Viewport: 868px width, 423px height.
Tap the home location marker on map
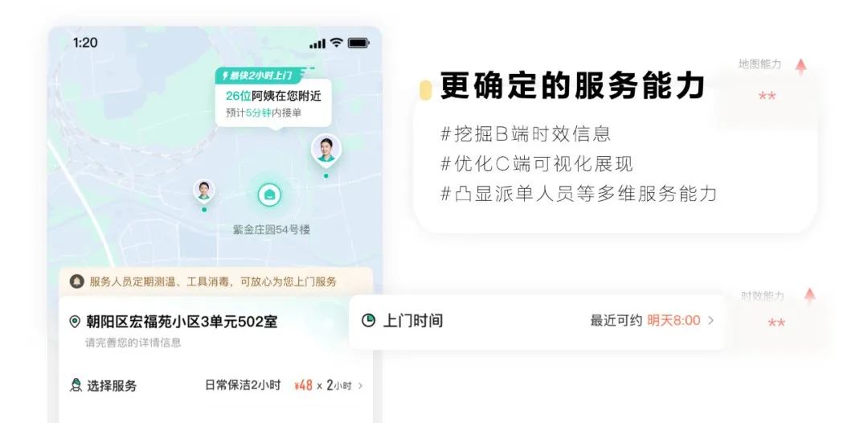(x=269, y=195)
